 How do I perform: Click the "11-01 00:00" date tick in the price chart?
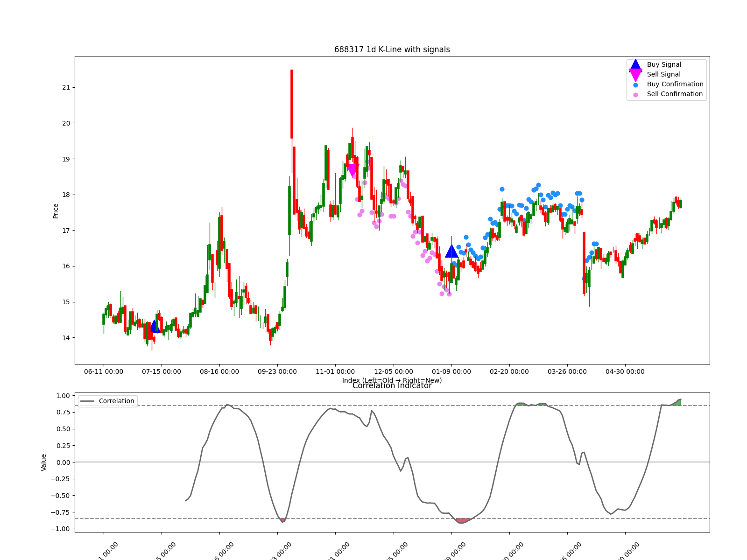pyautogui.click(x=335, y=371)
